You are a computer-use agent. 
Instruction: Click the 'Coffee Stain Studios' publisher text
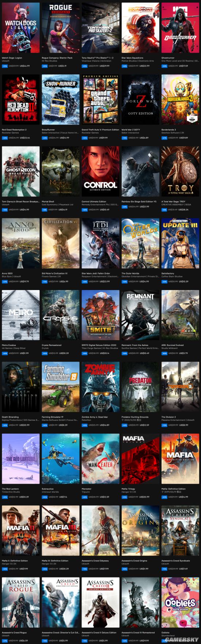coord(172,276)
